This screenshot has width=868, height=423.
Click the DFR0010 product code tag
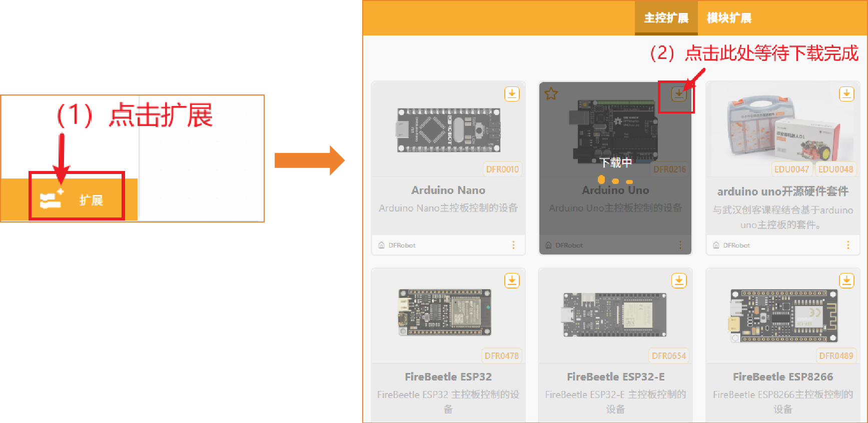(502, 169)
